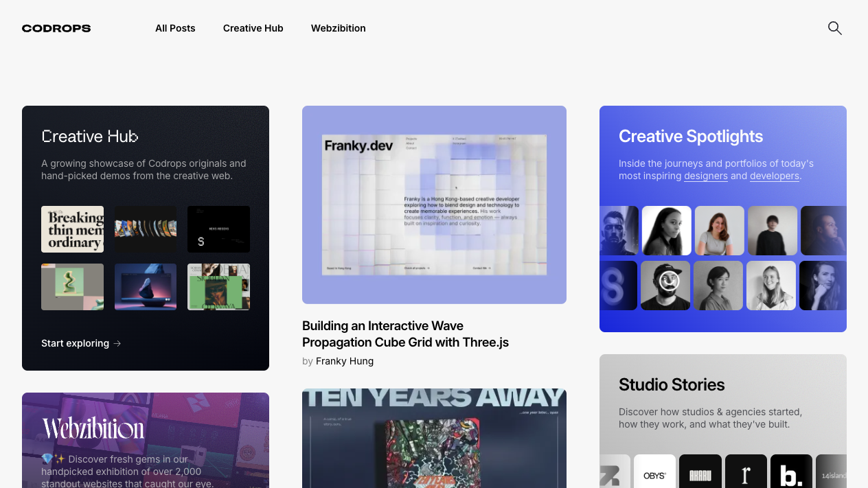This screenshot has height=488, width=868.
Task: Follow the developers link in Creative Spotlights
Action: (x=775, y=176)
